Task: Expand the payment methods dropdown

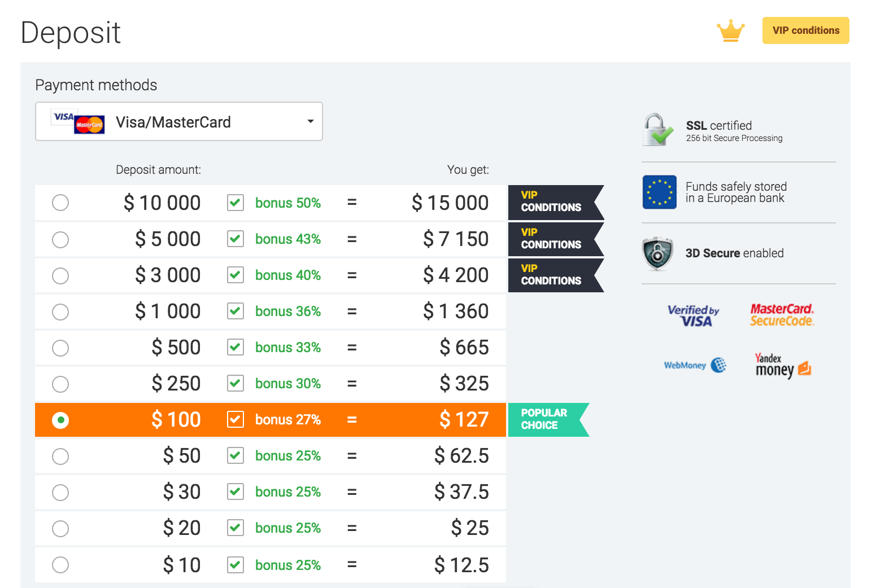Action: point(179,121)
